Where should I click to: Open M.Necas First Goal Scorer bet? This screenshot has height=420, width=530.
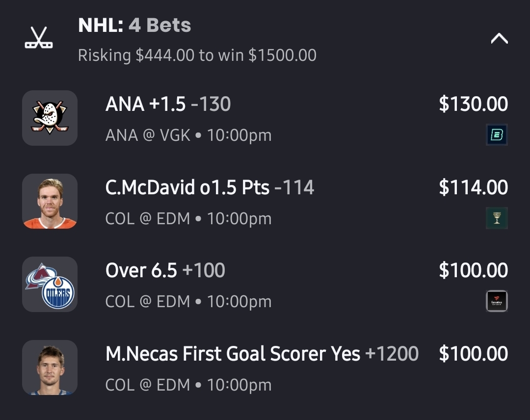pos(262,354)
